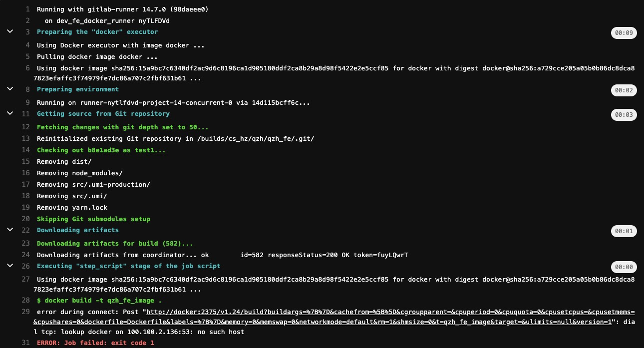Collapse the Preparing environment section chevron
Viewport: 644px width, 348px height.
9,89
